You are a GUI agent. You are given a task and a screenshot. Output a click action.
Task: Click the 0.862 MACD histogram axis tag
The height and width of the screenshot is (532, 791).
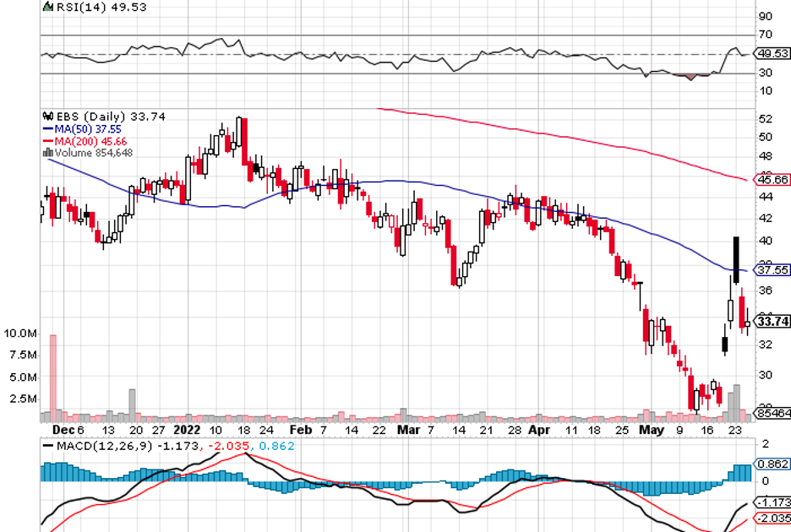coord(772,464)
